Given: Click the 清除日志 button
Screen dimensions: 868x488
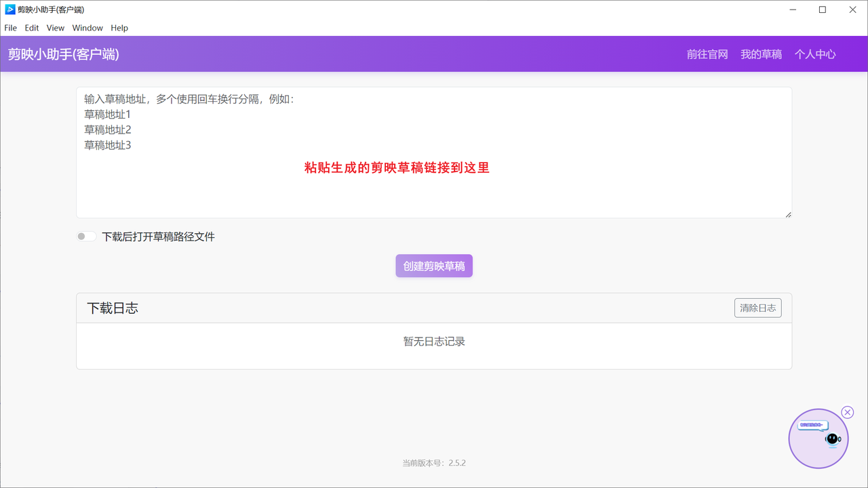Looking at the screenshot, I should [757, 308].
